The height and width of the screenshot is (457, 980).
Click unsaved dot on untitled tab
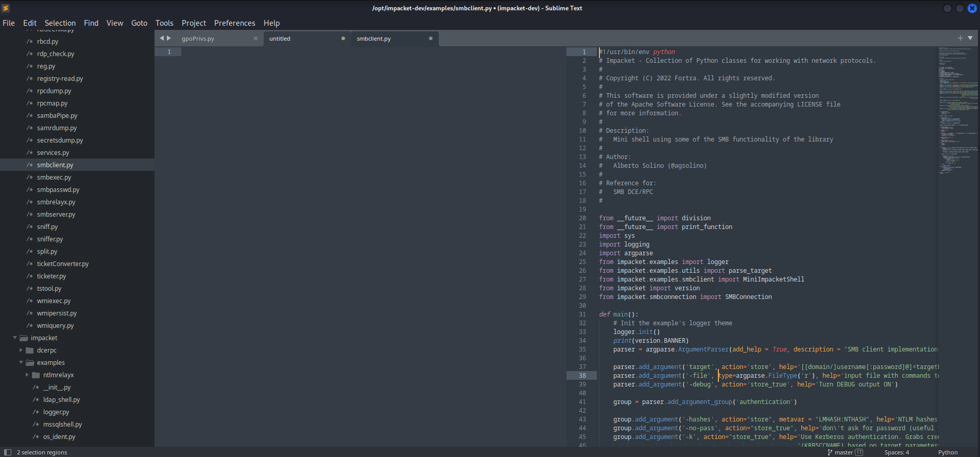343,39
